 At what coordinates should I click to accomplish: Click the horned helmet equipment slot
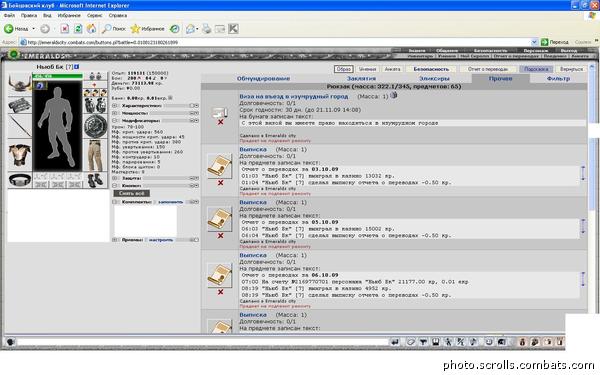click(x=20, y=83)
